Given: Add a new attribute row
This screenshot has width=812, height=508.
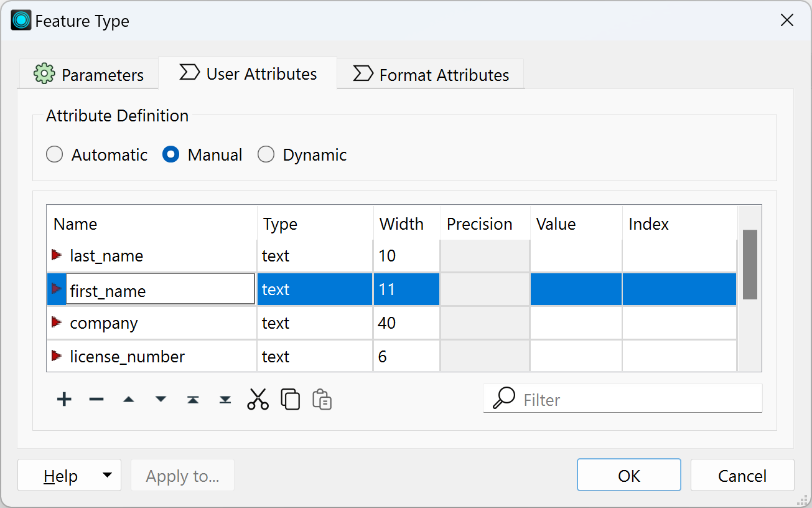Looking at the screenshot, I should 64,398.
